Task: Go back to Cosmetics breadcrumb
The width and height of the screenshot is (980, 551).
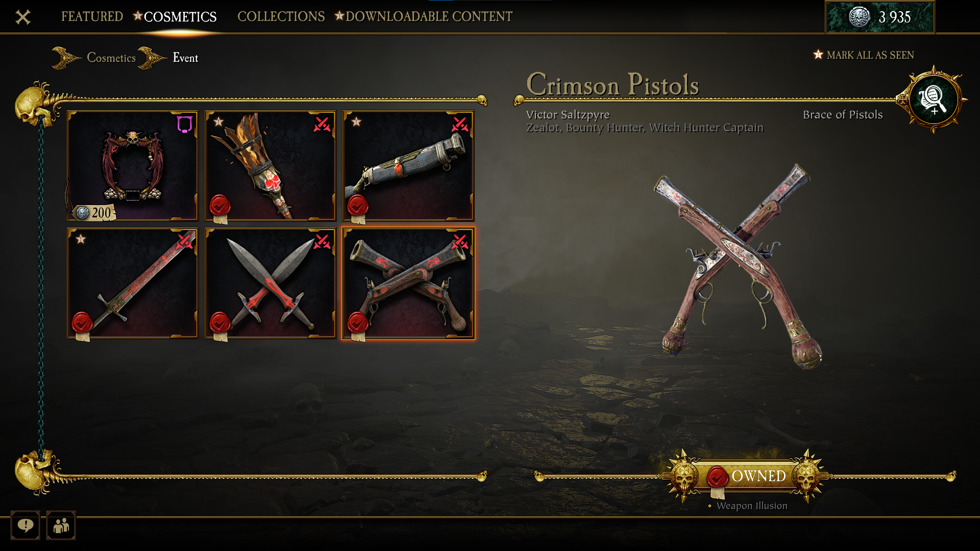Action: pos(111,58)
